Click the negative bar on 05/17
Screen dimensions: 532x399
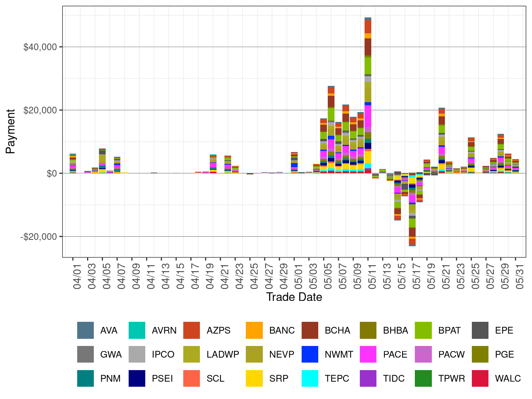(412, 210)
